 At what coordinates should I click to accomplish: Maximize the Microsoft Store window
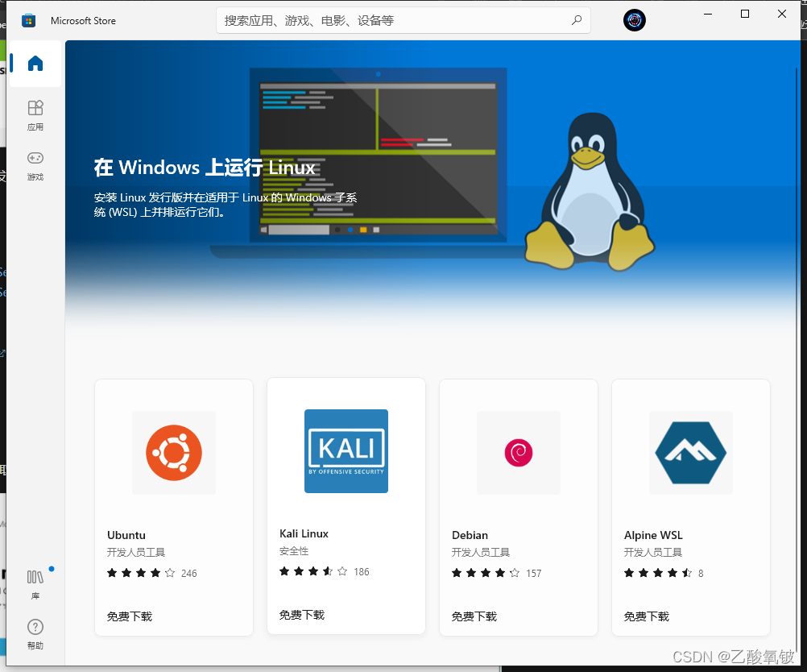point(745,15)
